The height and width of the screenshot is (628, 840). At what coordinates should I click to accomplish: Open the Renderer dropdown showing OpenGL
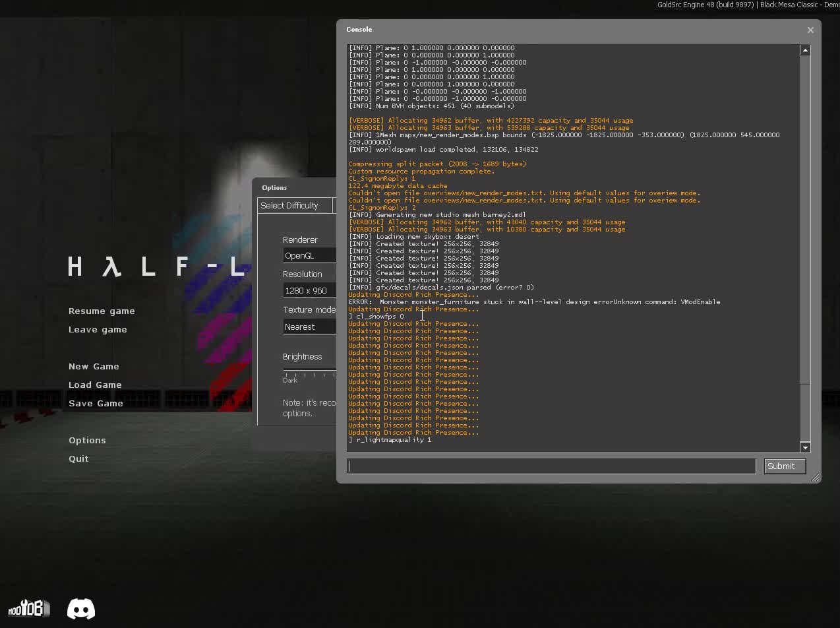tap(309, 255)
